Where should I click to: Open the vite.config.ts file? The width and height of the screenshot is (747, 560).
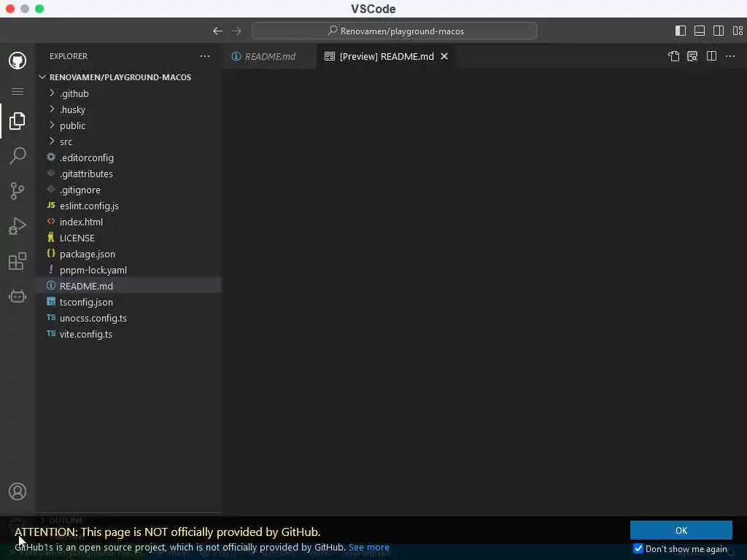coord(128,334)
